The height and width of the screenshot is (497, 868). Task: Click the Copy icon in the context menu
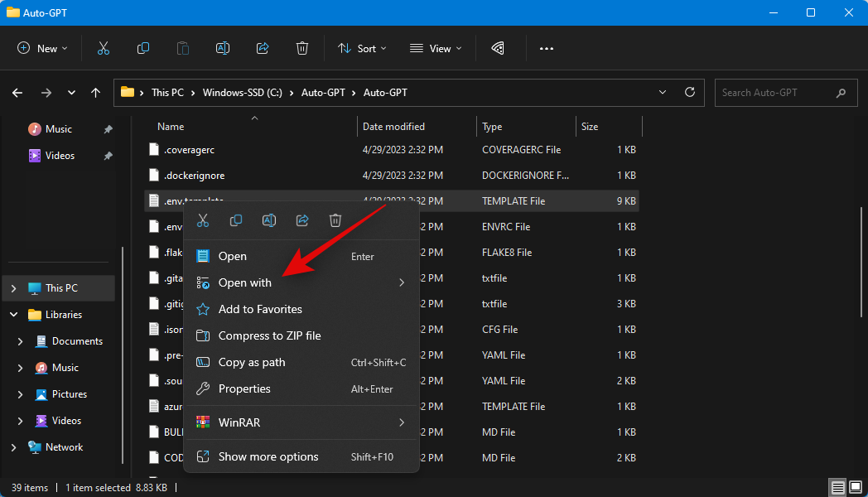tap(236, 220)
